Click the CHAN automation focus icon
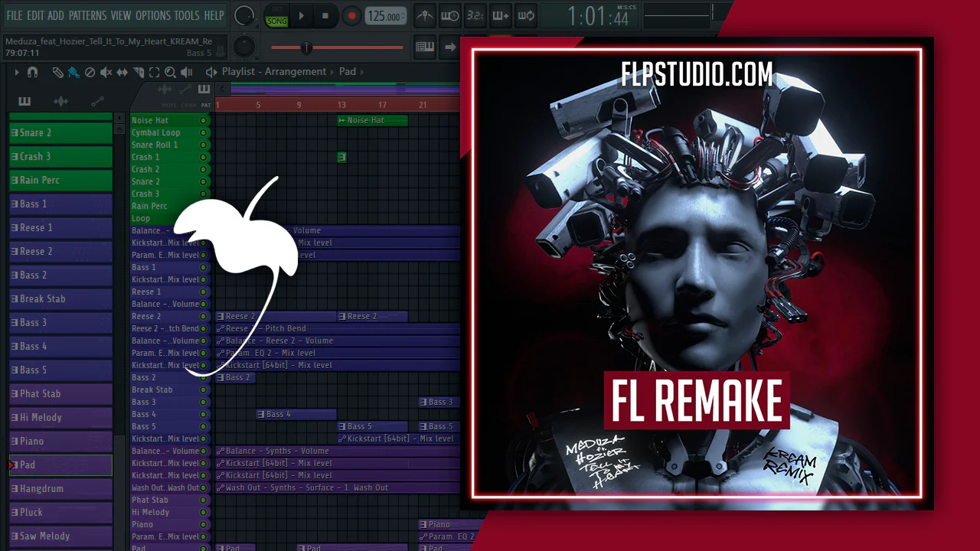Image resolution: width=980 pixels, height=551 pixels. coord(185,90)
